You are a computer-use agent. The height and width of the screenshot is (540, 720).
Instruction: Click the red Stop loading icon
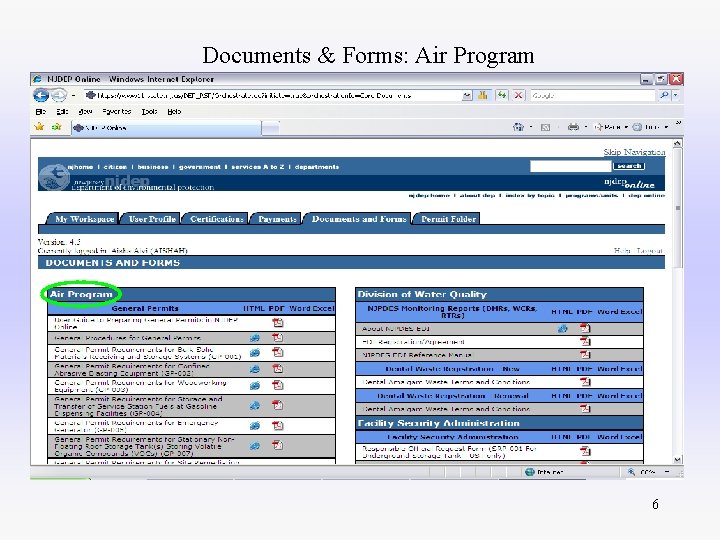pyautogui.click(x=518, y=96)
